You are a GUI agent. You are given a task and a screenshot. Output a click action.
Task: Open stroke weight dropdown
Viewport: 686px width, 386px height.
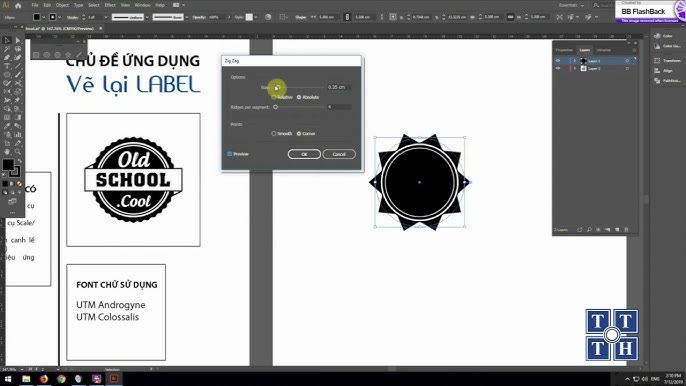point(105,17)
